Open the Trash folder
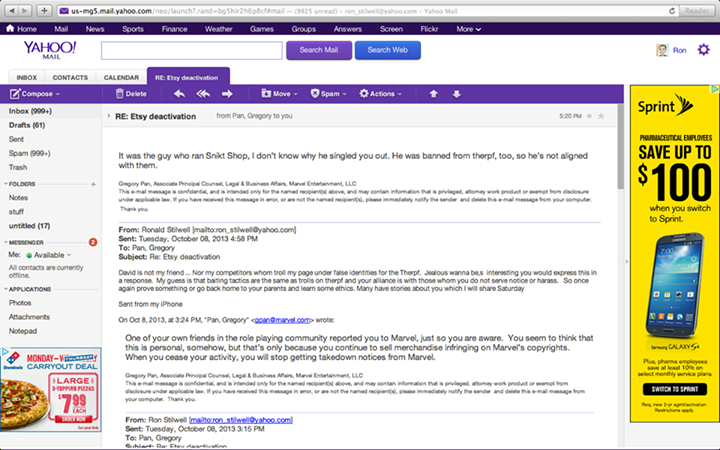 pyautogui.click(x=18, y=167)
